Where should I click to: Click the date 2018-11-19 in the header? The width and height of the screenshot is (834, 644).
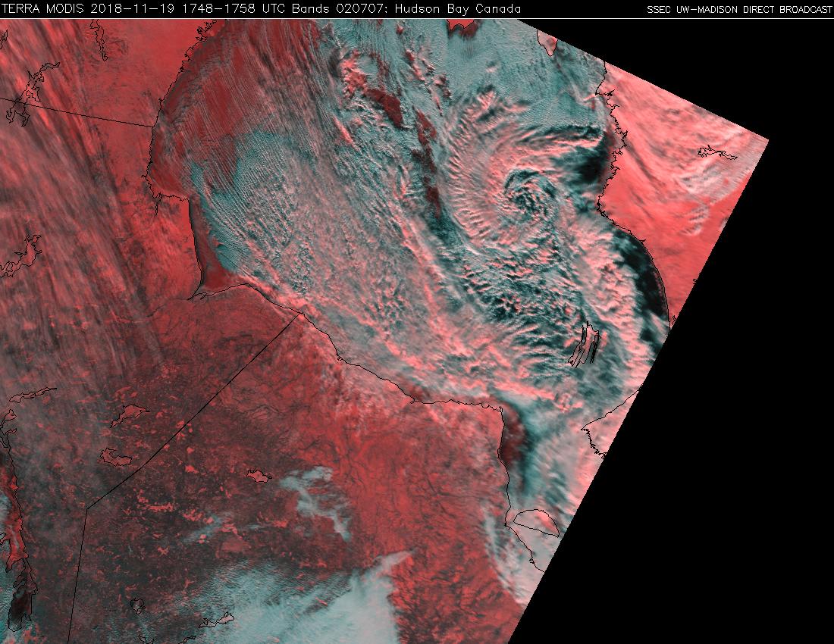(133, 9)
